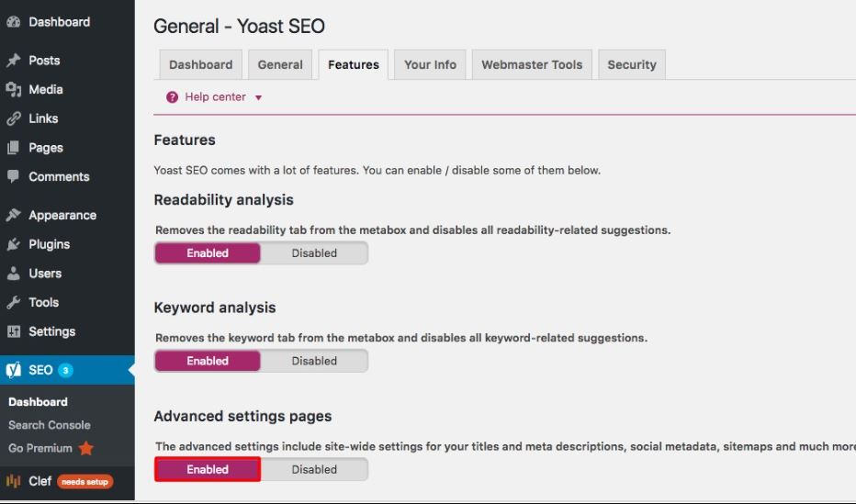Click the Tools wrench icon
This screenshot has width=856, height=504.
pos(13,302)
